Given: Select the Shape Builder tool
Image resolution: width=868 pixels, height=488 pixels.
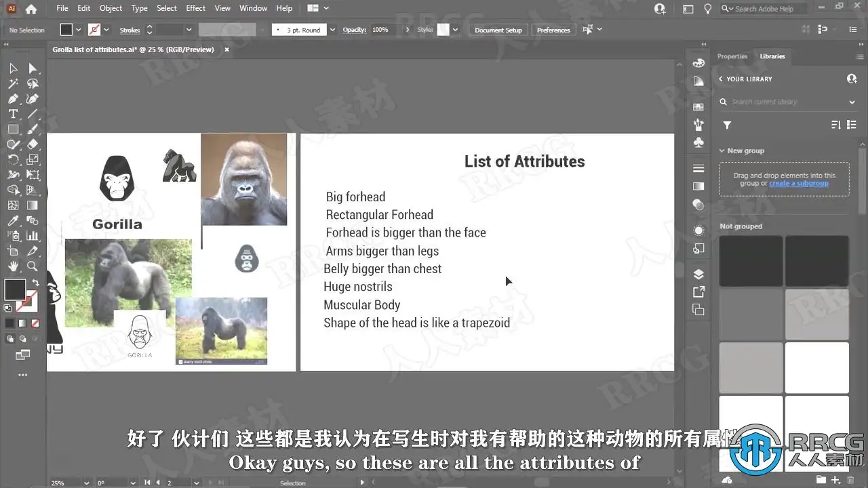Looking at the screenshot, I should point(13,190).
